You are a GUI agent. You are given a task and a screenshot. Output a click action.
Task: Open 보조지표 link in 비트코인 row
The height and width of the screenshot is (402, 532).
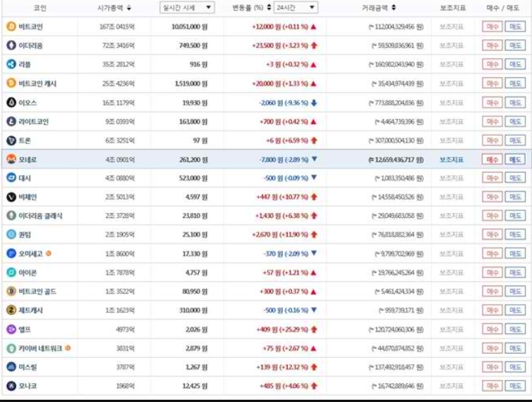coord(451,26)
